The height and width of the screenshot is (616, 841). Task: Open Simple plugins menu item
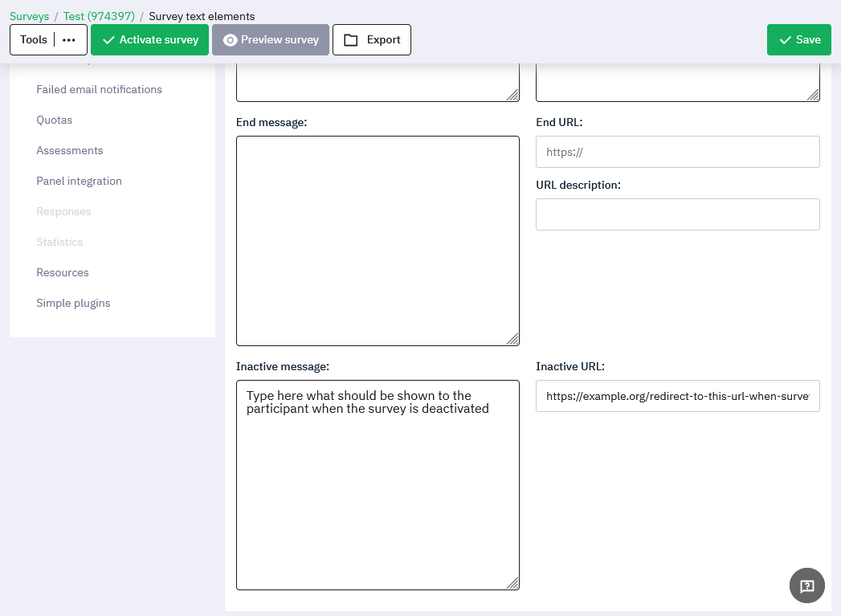click(x=73, y=303)
